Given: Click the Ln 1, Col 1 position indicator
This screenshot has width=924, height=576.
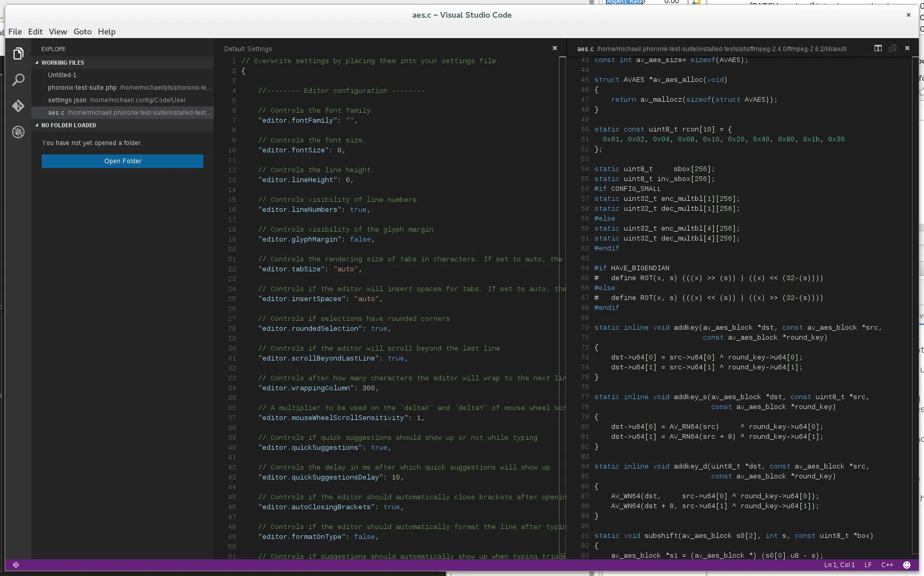Looking at the screenshot, I should [839, 565].
